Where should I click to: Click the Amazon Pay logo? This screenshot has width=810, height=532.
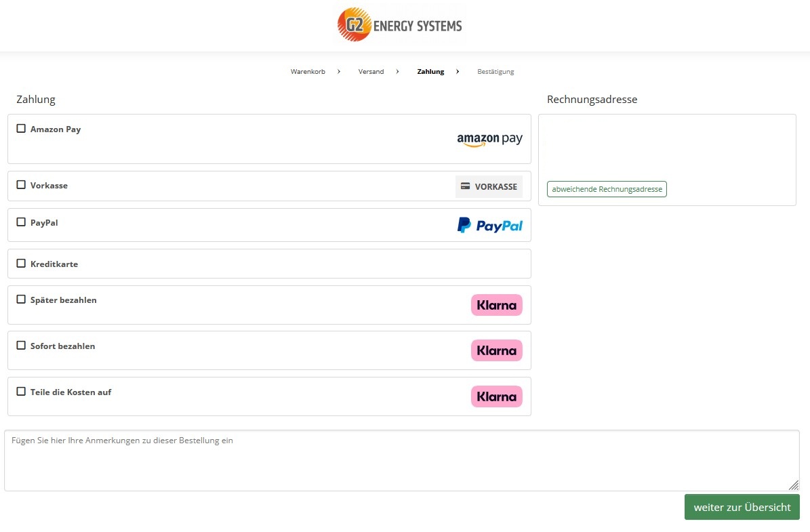(x=489, y=140)
